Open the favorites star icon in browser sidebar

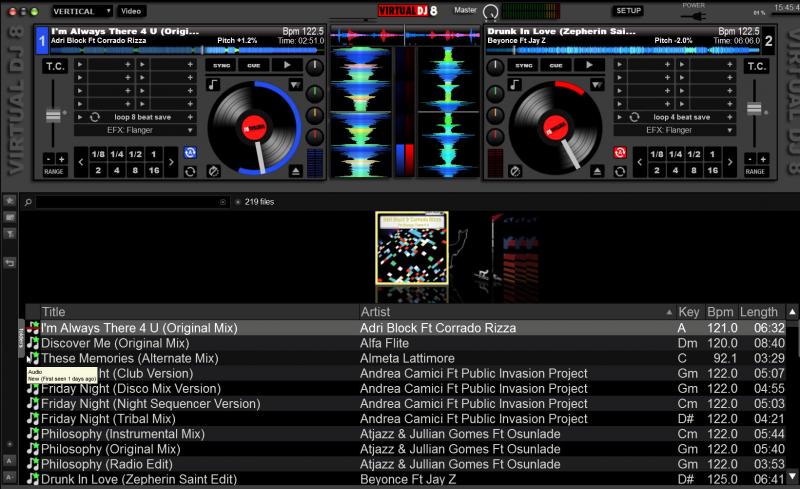10,201
